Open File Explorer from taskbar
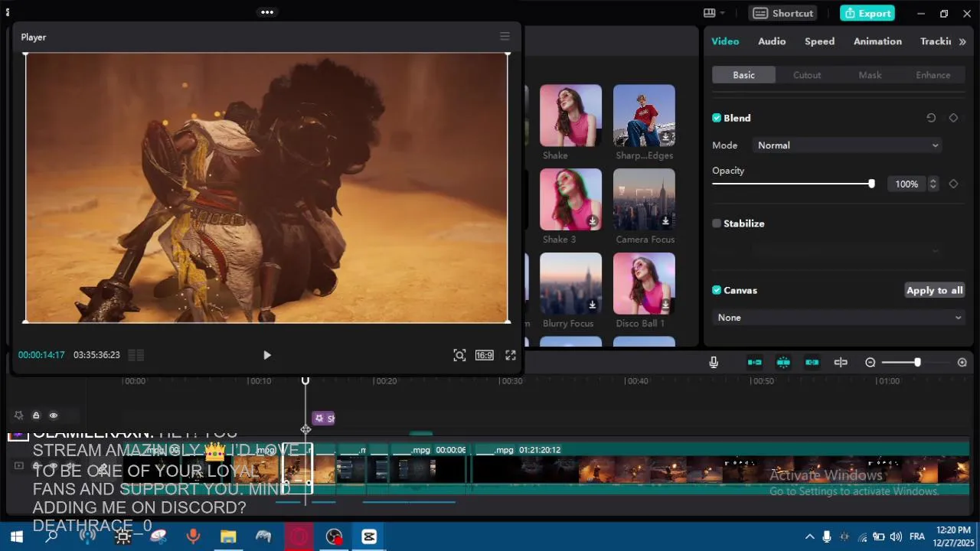The width and height of the screenshot is (980, 551). (228, 536)
